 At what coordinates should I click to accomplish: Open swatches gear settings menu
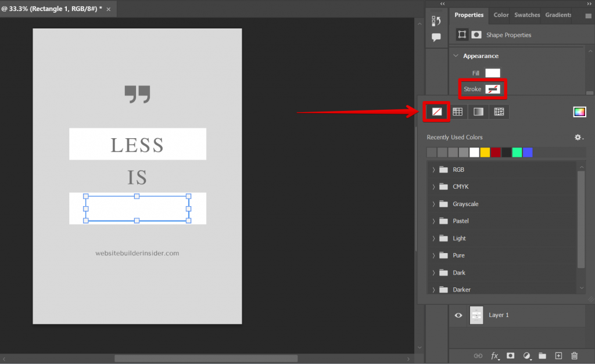(x=578, y=138)
